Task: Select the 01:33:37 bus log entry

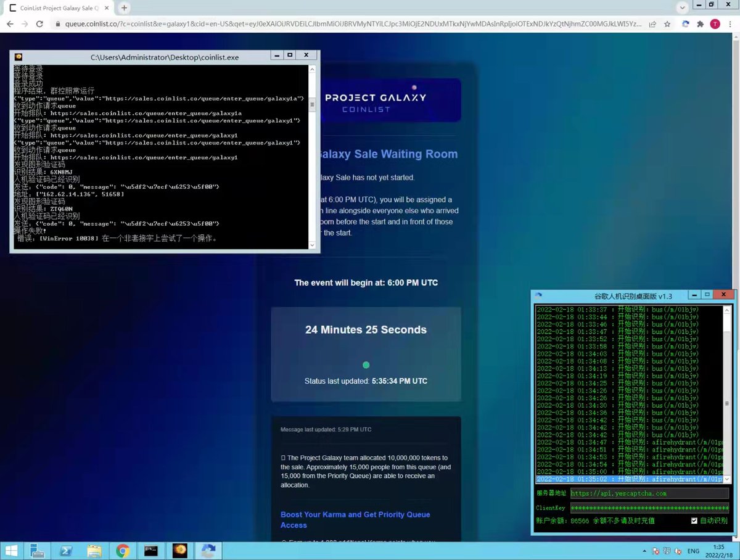Action: point(628,309)
